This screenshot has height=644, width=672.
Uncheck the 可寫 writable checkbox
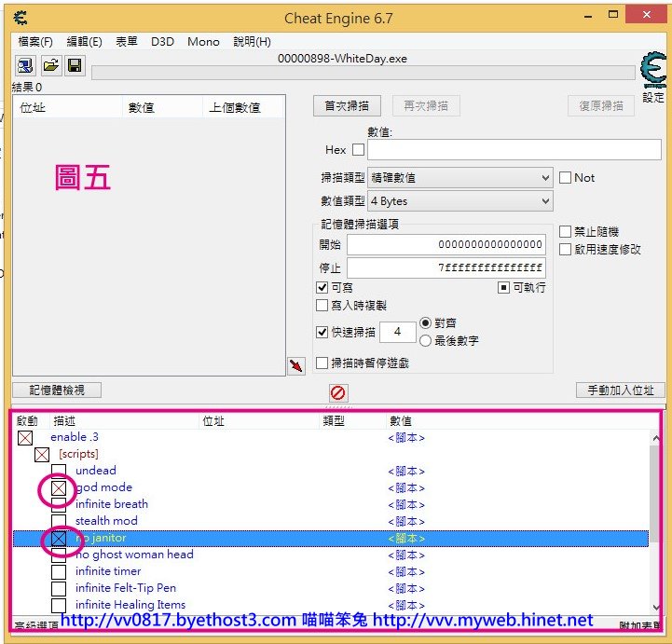322,287
